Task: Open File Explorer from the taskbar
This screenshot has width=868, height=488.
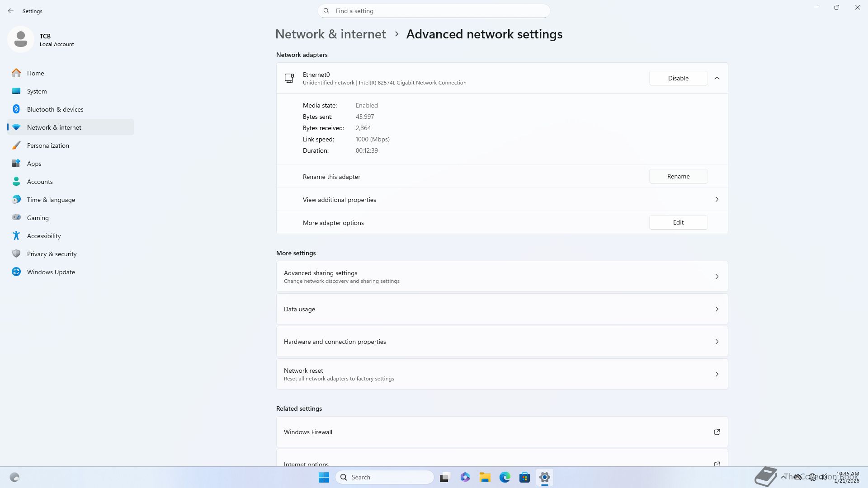Action: (x=485, y=477)
